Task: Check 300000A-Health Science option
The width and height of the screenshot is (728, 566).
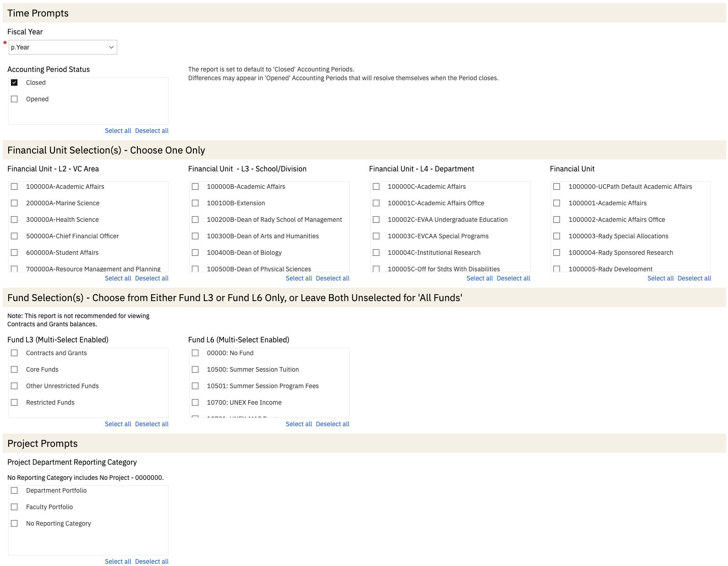Action: pyautogui.click(x=14, y=220)
